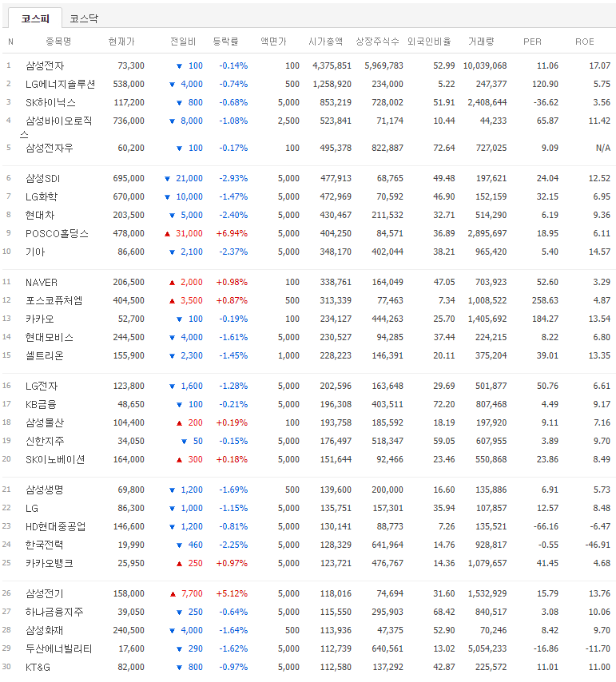Open the 카카오 stock link
This screenshot has width=616, height=682.
pyautogui.click(x=40, y=319)
